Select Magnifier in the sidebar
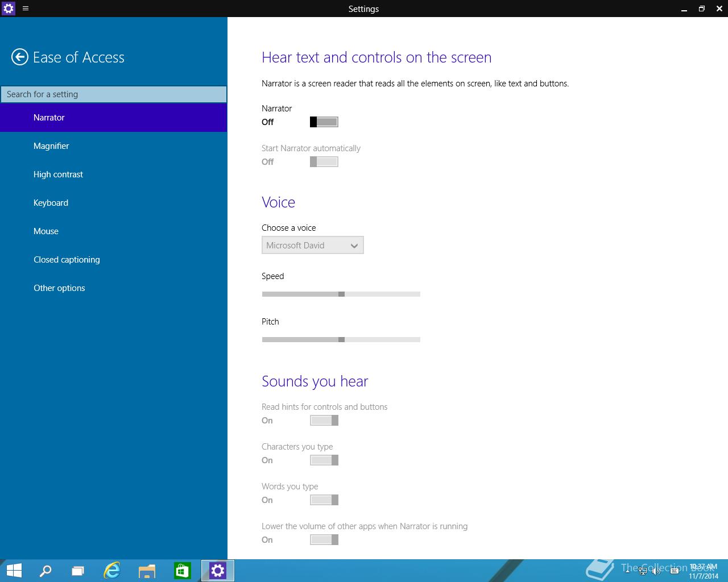The width and height of the screenshot is (728, 582). [x=114, y=146]
